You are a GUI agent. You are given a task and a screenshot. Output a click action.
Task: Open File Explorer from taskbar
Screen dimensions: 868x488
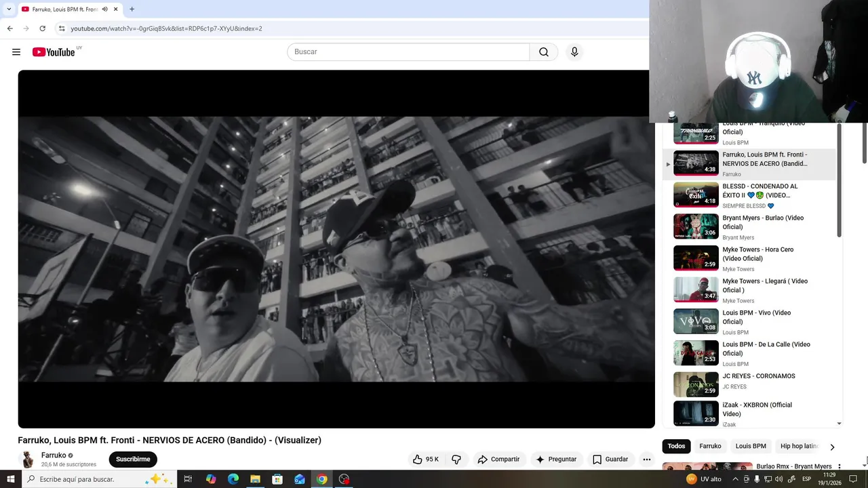tap(255, 479)
